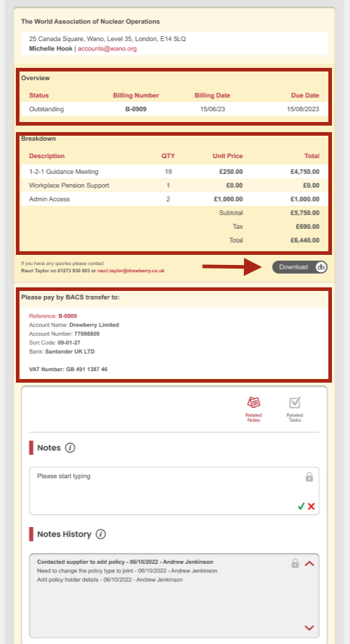Click the download icon on Download button
350x644 pixels.
pos(321,267)
